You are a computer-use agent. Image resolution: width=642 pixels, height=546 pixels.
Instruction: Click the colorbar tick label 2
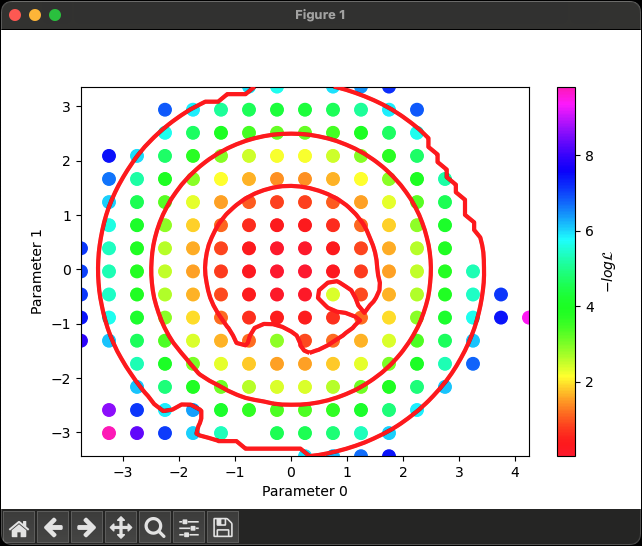[x=589, y=382]
